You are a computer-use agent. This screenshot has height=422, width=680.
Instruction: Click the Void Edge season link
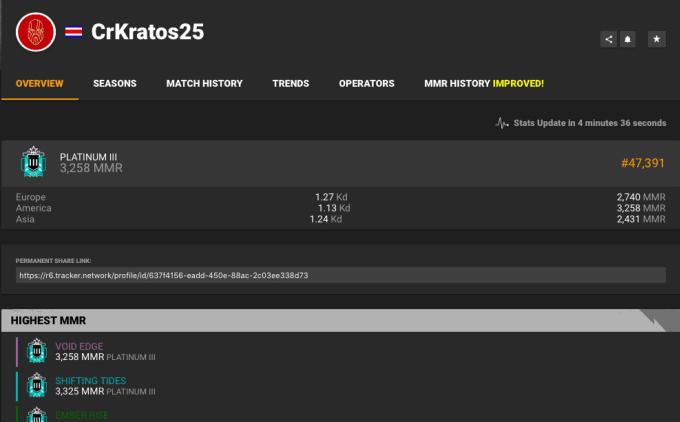[x=79, y=347]
